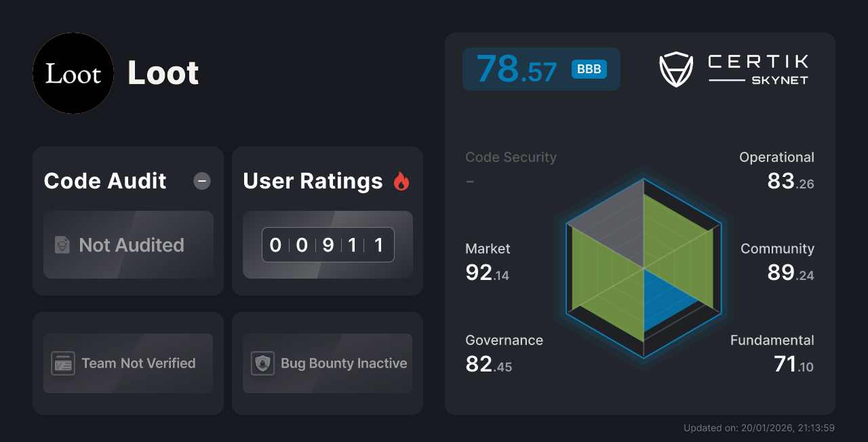Click the Bug Bounty Inactive status pill

pos(327,363)
